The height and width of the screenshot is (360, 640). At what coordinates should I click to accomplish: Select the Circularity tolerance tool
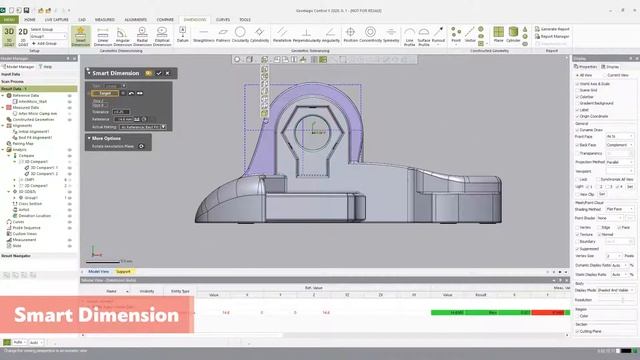(240, 35)
